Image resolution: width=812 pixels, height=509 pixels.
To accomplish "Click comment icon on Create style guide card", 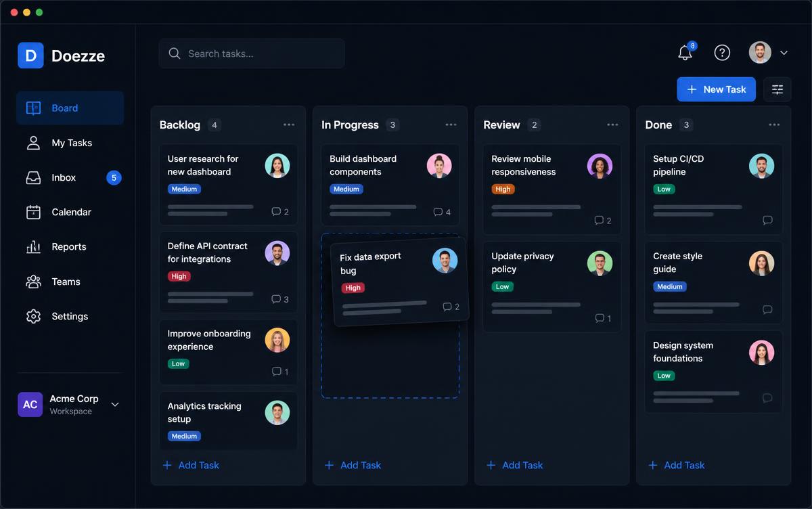I will coord(767,310).
